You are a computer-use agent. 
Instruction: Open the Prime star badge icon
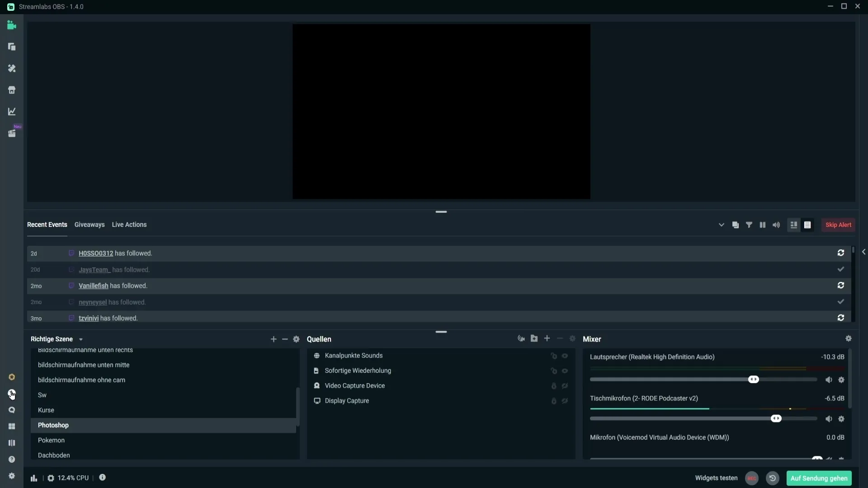[x=12, y=377]
